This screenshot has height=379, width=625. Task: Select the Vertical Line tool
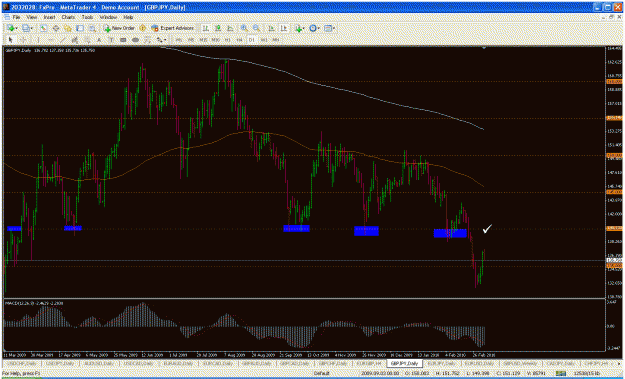click(x=38, y=39)
